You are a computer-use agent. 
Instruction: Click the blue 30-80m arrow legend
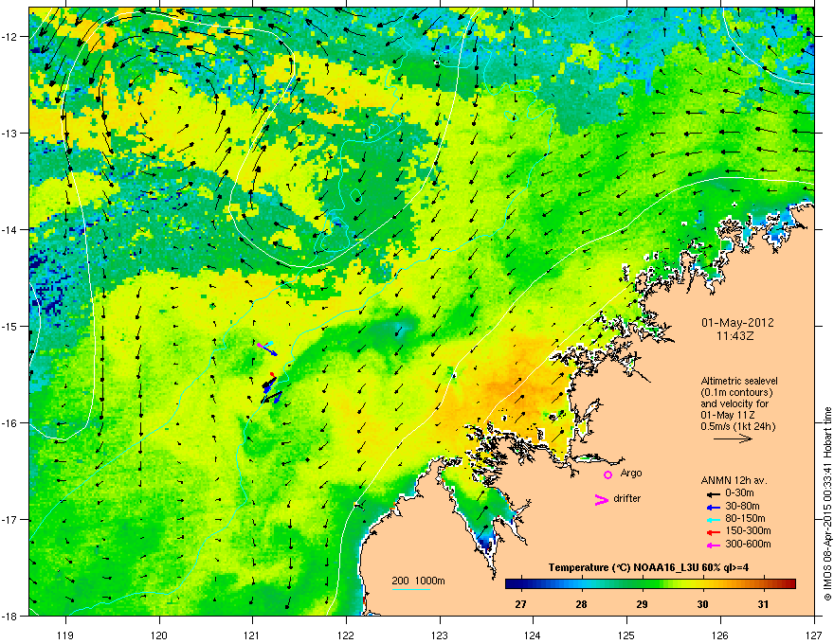pyautogui.click(x=713, y=507)
